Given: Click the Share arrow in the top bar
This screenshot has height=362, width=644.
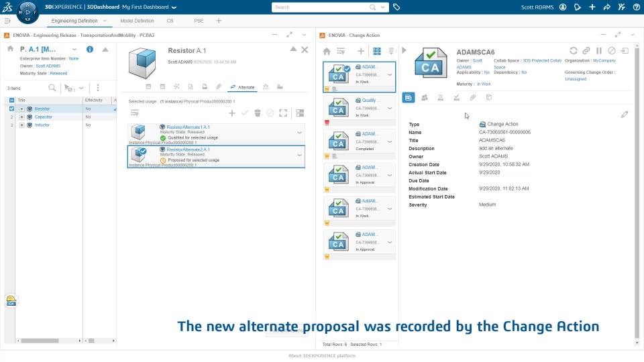Looking at the screenshot, I should [606, 7].
